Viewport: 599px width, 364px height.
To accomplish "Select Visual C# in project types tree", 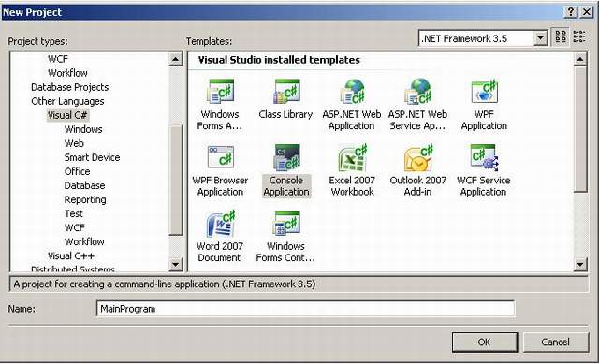I will point(67,115).
